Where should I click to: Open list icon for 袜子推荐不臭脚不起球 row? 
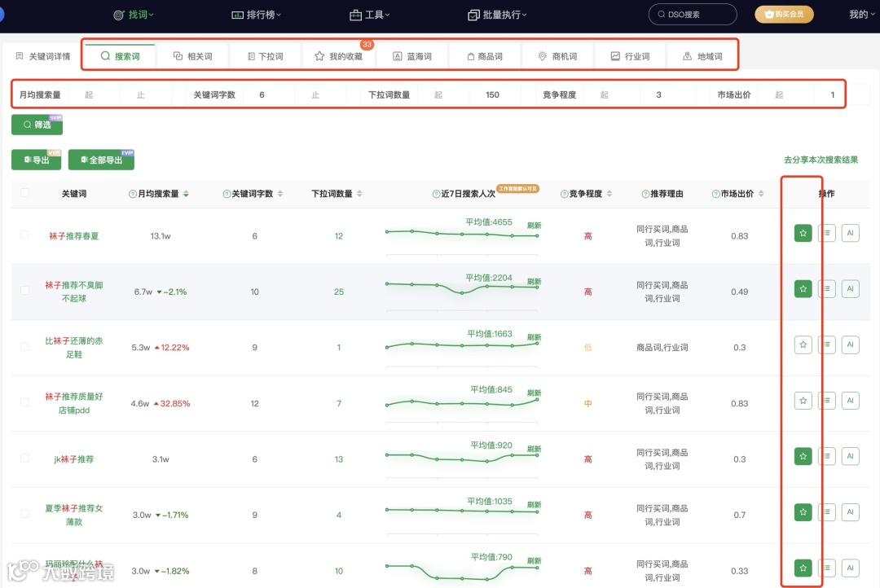pos(827,289)
